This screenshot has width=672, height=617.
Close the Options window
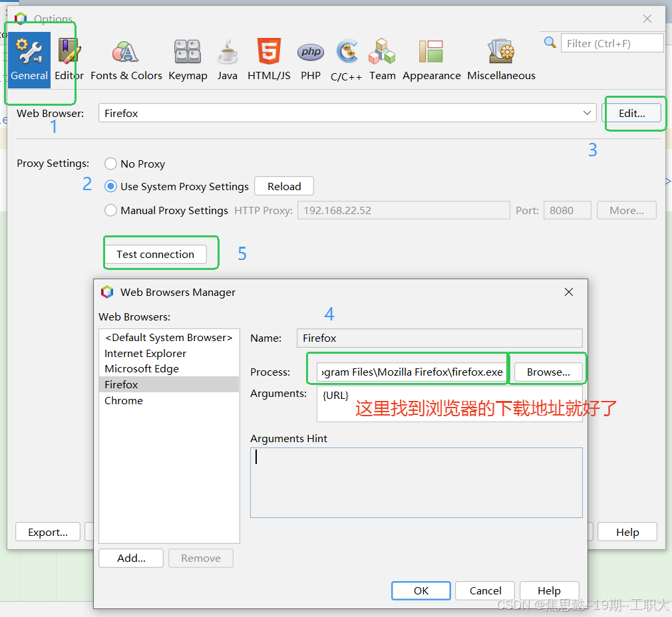[647, 19]
